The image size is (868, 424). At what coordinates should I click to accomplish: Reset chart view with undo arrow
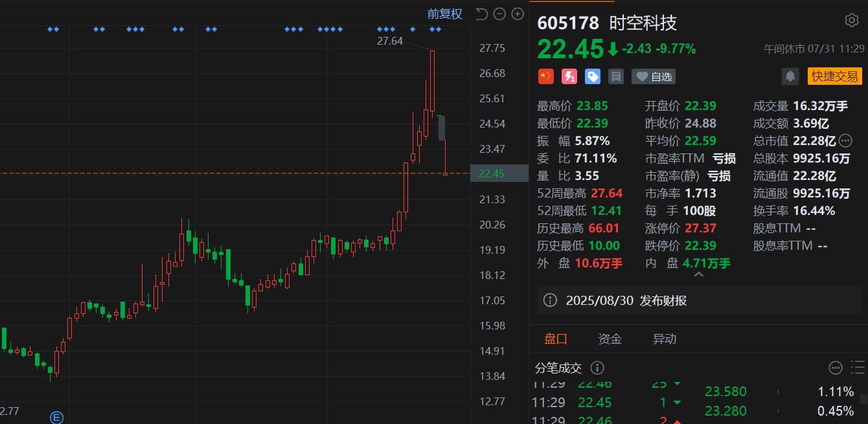481,14
